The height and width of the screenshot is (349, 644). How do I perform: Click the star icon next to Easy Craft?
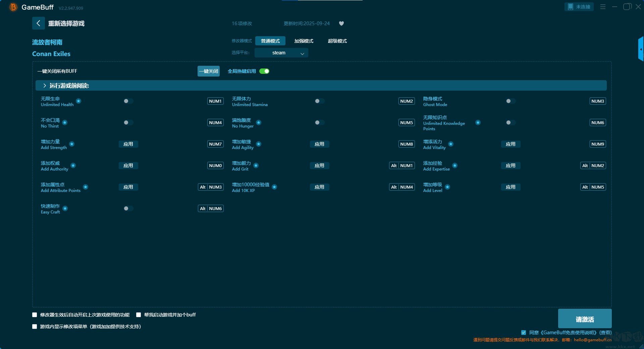65,208
